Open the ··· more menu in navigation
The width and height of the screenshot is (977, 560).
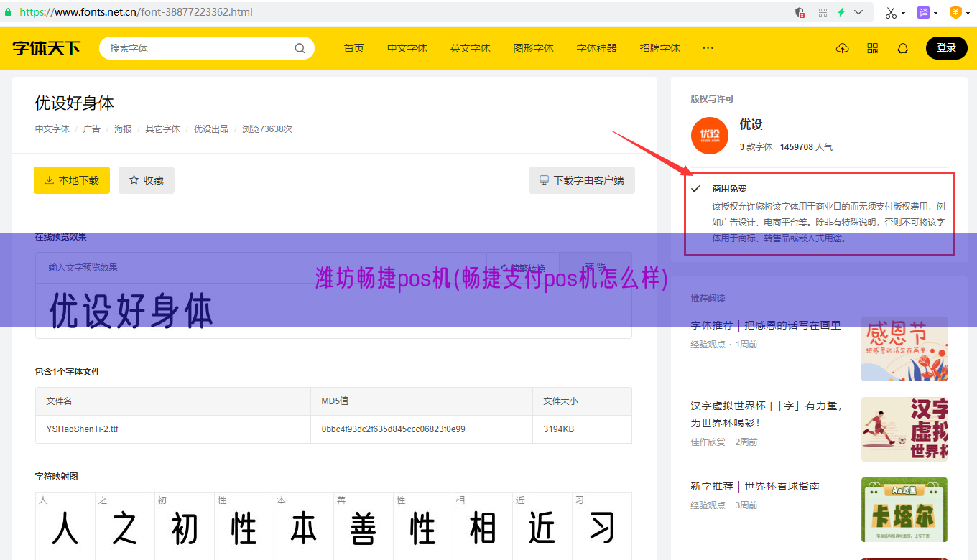(708, 48)
